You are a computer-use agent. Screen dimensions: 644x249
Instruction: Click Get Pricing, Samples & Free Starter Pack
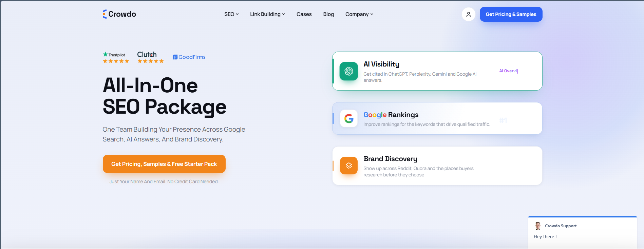click(x=164, y=164)
